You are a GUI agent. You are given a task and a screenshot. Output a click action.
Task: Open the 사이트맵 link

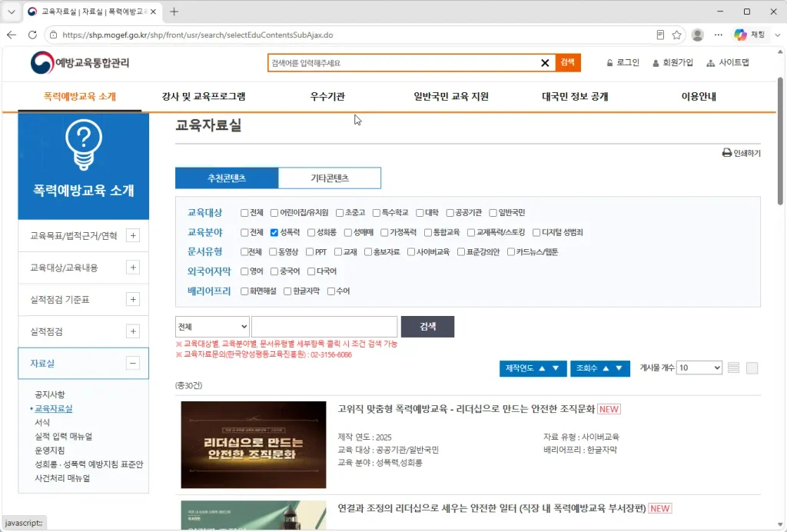point(728,62)
